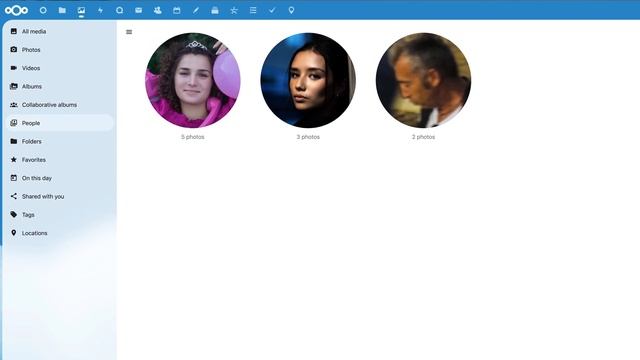Click the 'All media' text label
Viewport: 640px width, 360px height.
pyautogui.click(x=34, y=31)
